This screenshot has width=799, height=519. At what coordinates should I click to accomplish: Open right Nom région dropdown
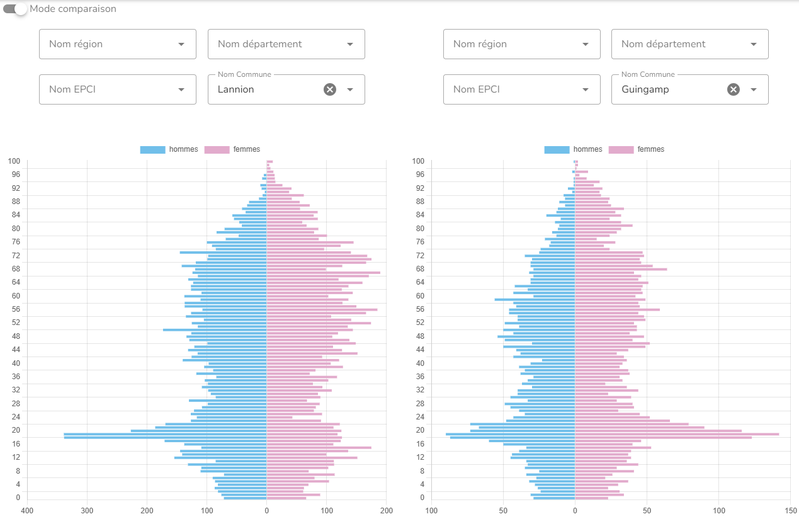click(x=521, y=44)
